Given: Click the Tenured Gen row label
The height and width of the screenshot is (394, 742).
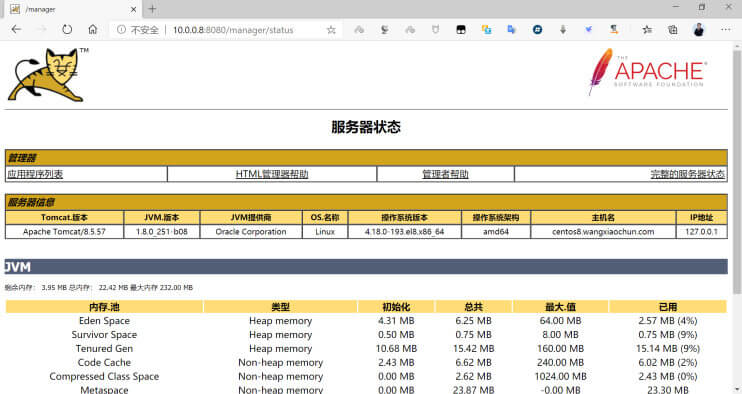Looking at the screenshot, I should [x=104, y=349].
